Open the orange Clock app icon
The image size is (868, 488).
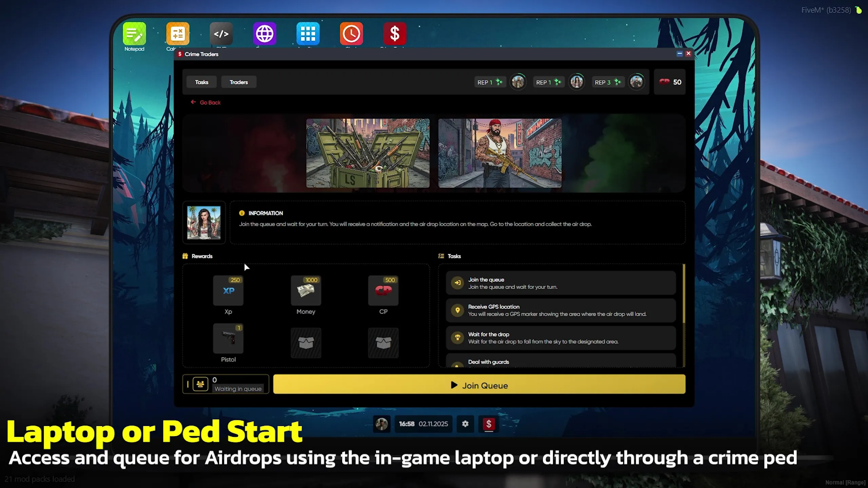tap(351, 34)
